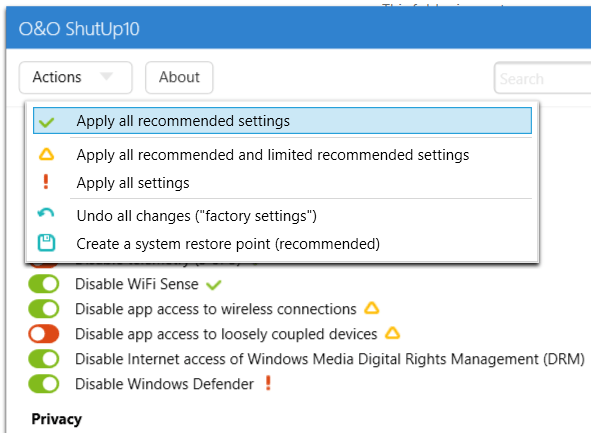
Task: Click yellow triangle beside wireless connections setting
Action: pos(372,308)
